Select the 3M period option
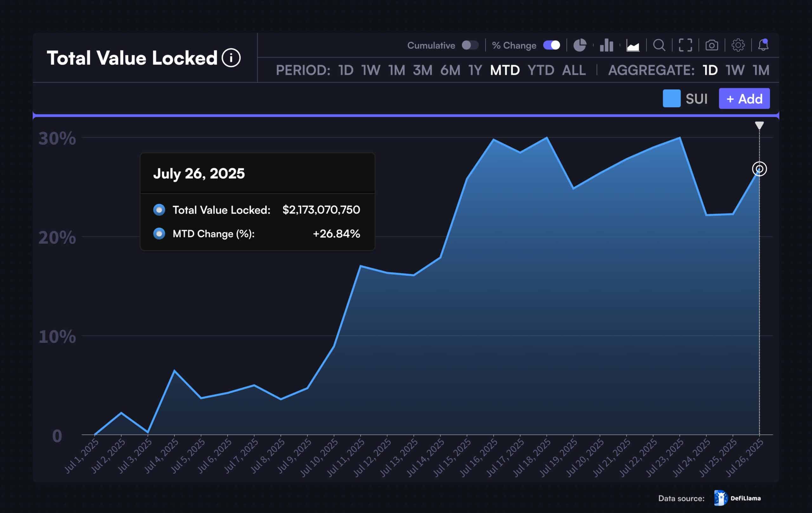The height and width of the screenshot is (513, 812). coord(422,70)
